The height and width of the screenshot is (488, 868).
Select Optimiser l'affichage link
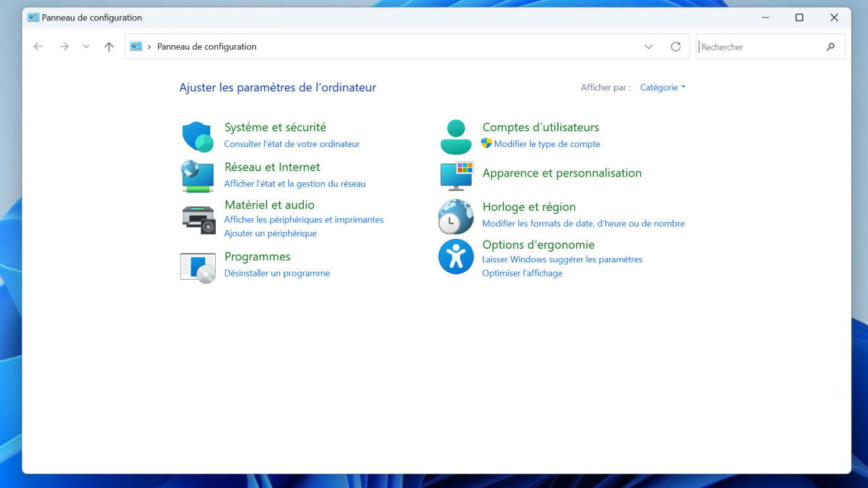click(522, 273)
